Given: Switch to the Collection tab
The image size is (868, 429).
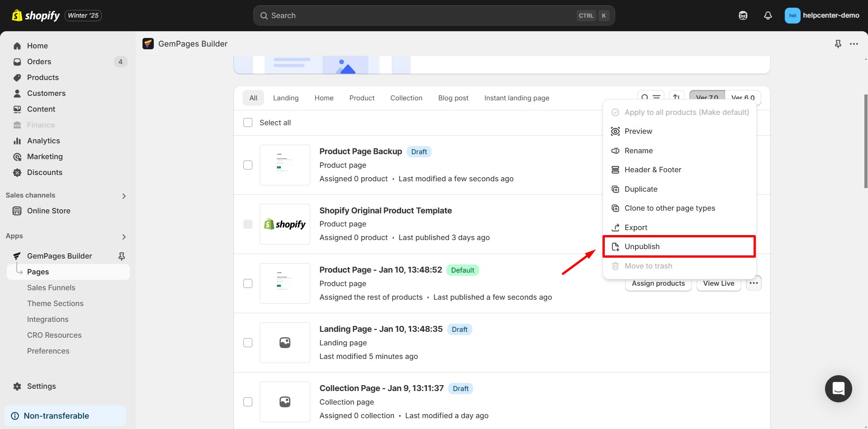Looking at the screenshot, I should [406, 98].
